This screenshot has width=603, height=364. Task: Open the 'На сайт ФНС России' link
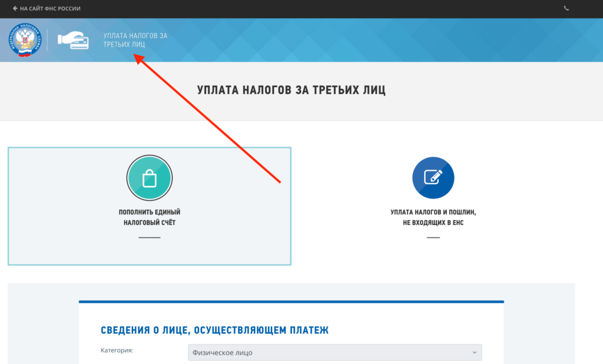[50, 9]
